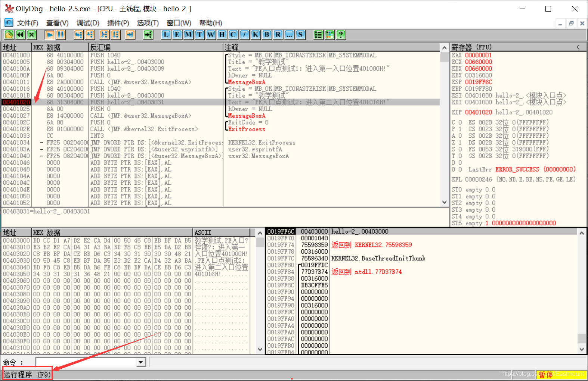Screen dimensions: 588x381
Task: Show Run trace with the ... button
Action: [x=289, y=35]
